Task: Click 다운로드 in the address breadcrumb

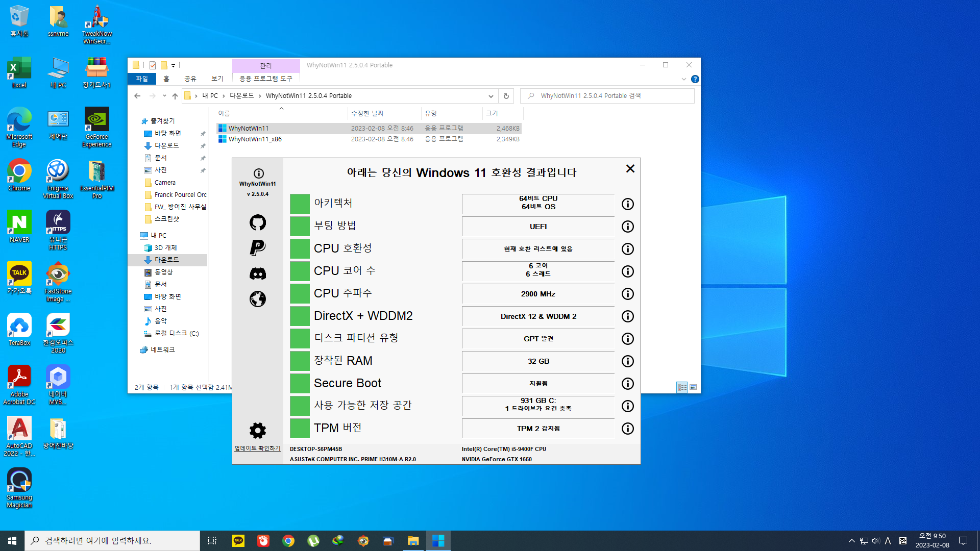Action: tap(242, 96)
